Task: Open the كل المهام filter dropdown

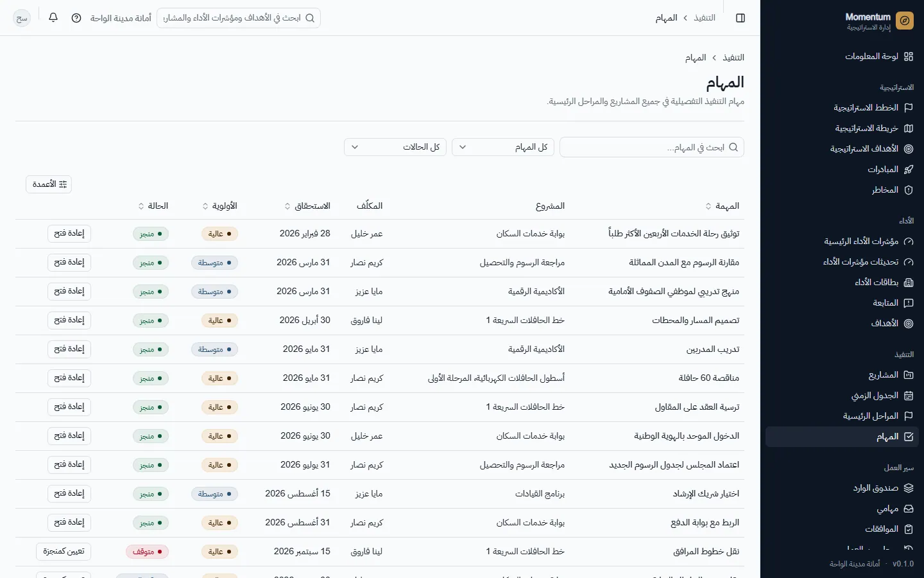Action: click(503, 147)
